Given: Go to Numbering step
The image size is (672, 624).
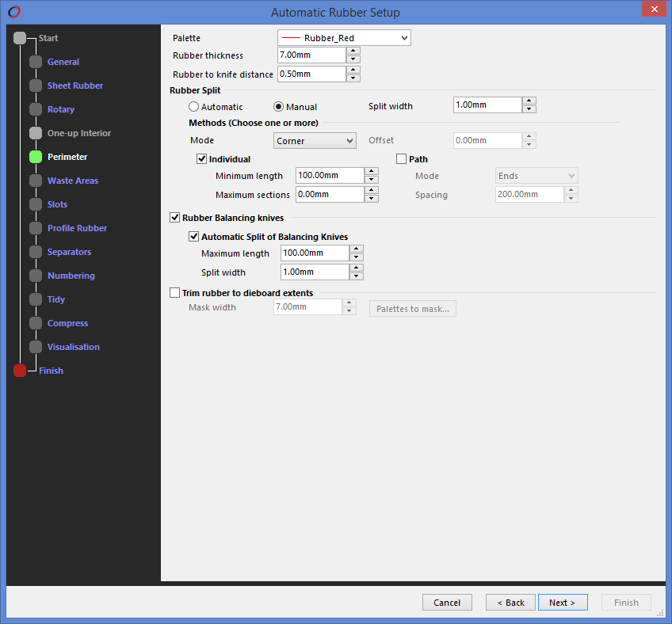Looking at the screenshot, I should [x=71, y=276].
